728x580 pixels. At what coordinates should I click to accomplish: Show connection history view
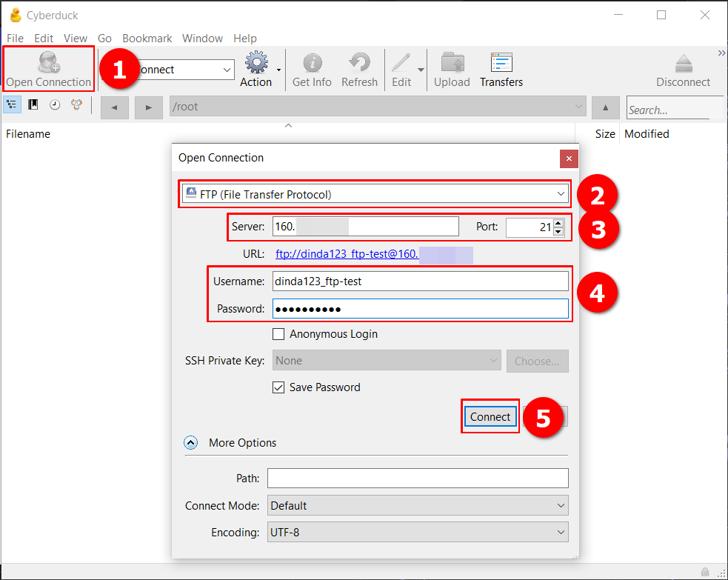point(55,104)
